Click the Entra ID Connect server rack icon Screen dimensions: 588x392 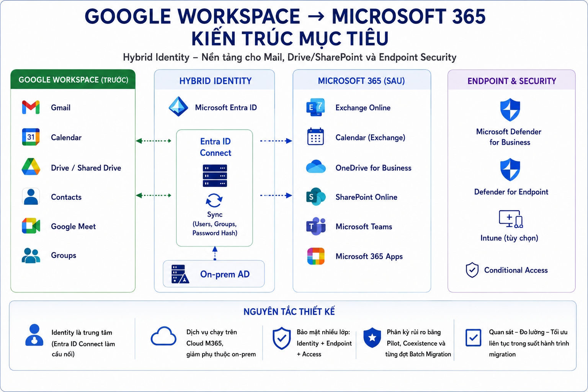click(215, 176)
